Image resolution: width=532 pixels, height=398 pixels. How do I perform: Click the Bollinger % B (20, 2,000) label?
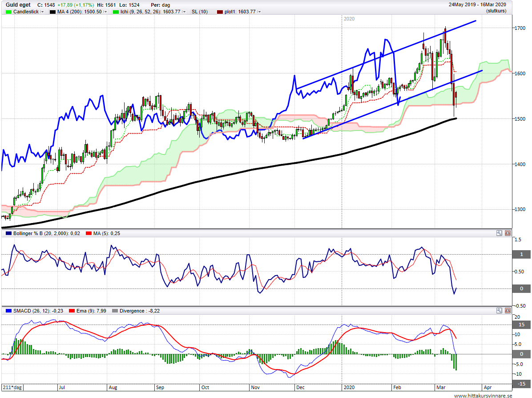pos(47,233)
